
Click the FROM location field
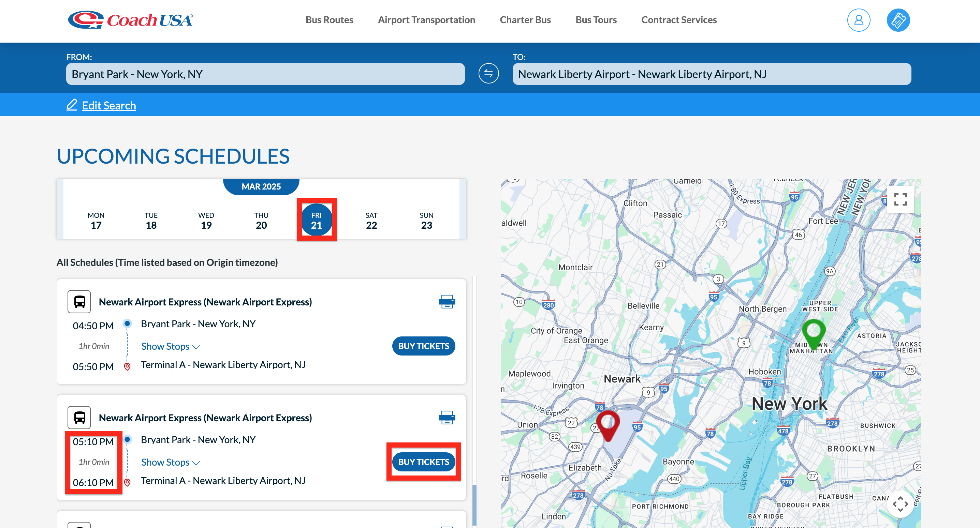tap(265, 74)
